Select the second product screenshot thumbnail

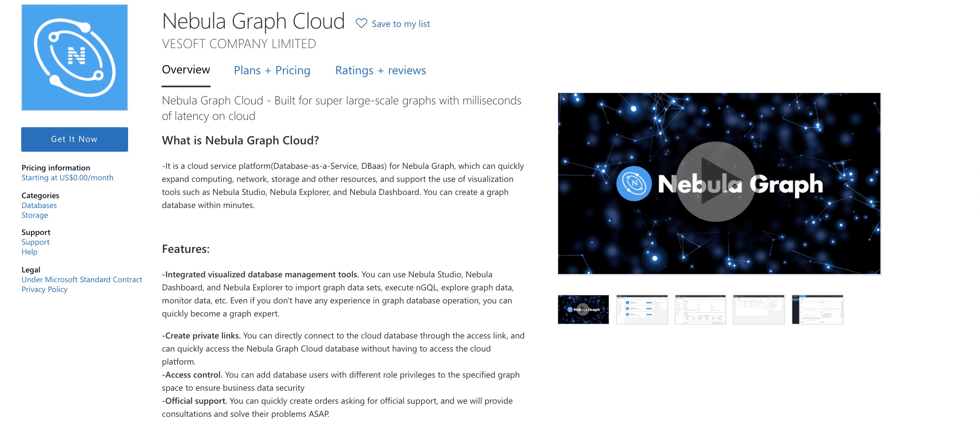[642, 310]
